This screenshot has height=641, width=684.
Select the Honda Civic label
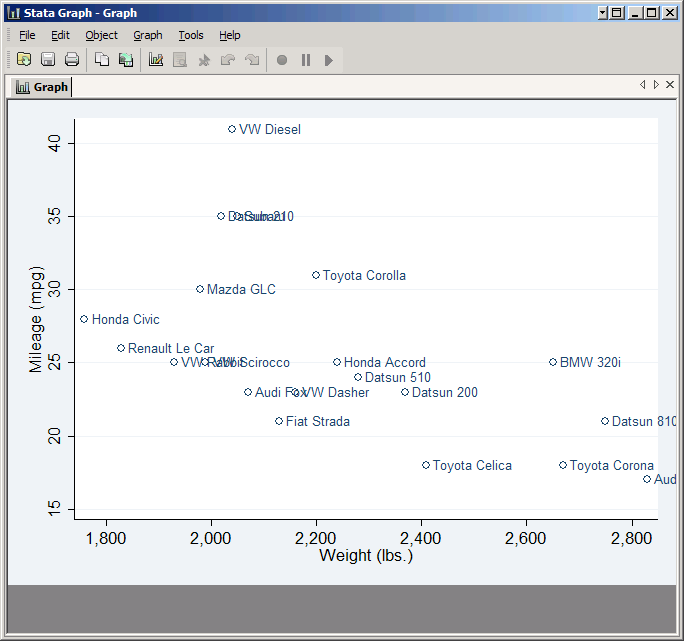click(126, 319)
